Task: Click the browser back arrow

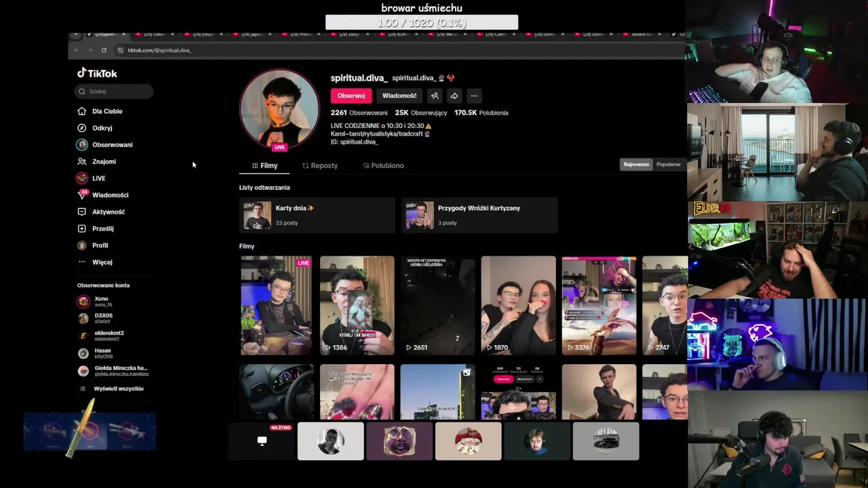Action: (x=77, y=50)
